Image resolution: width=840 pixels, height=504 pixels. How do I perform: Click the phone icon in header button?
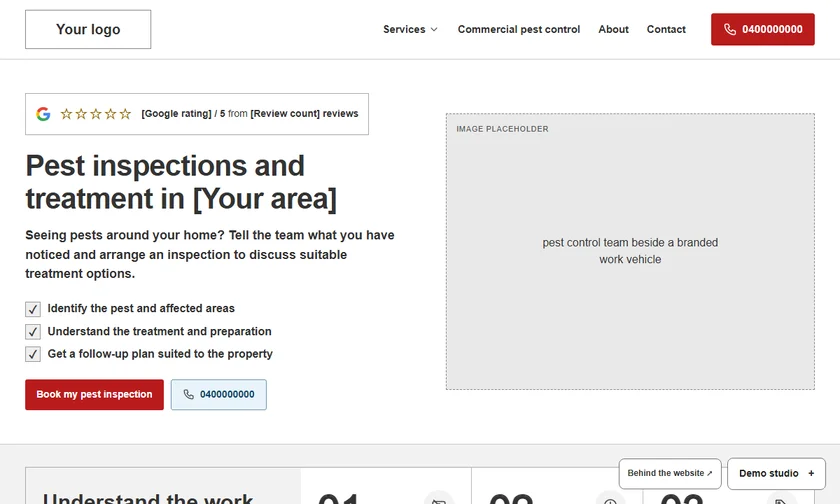click(730, 29)
